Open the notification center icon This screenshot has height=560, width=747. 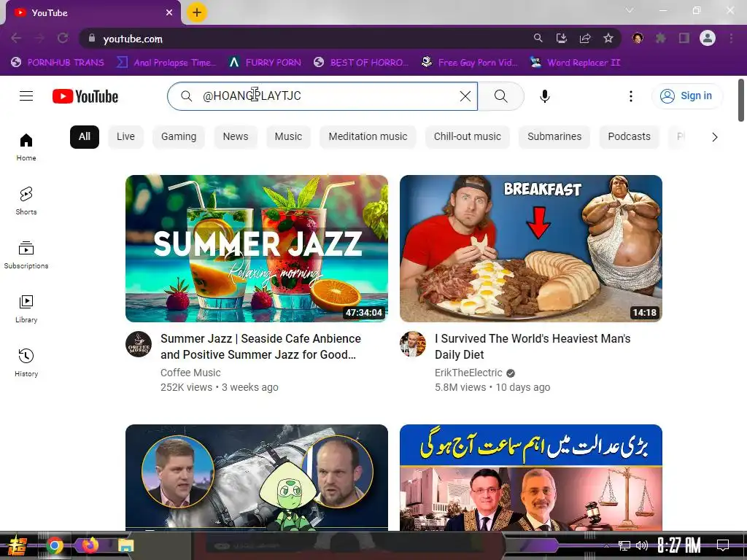coord(723,545)
